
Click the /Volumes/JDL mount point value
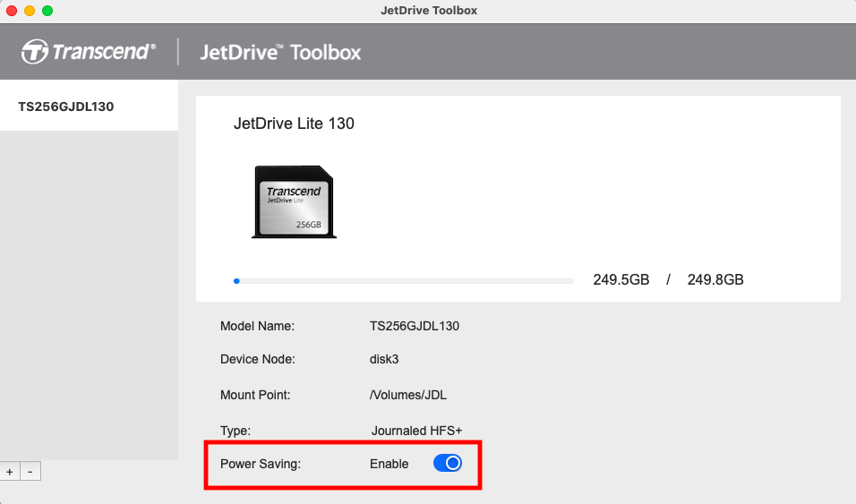(x=407, y=395)
